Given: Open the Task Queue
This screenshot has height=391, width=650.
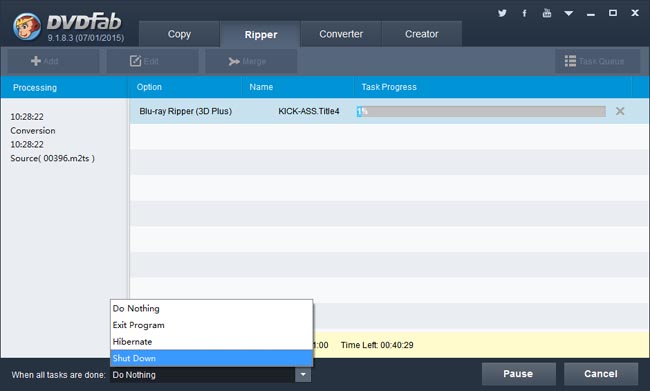Looking at the screenshot, I should click(597, 61).
